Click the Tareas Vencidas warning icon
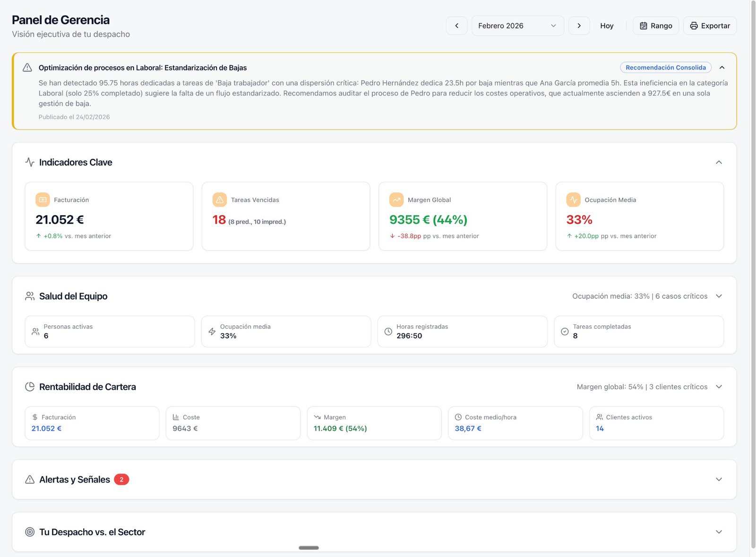Viewport: 756px width, 557px height. click(220, 200)
